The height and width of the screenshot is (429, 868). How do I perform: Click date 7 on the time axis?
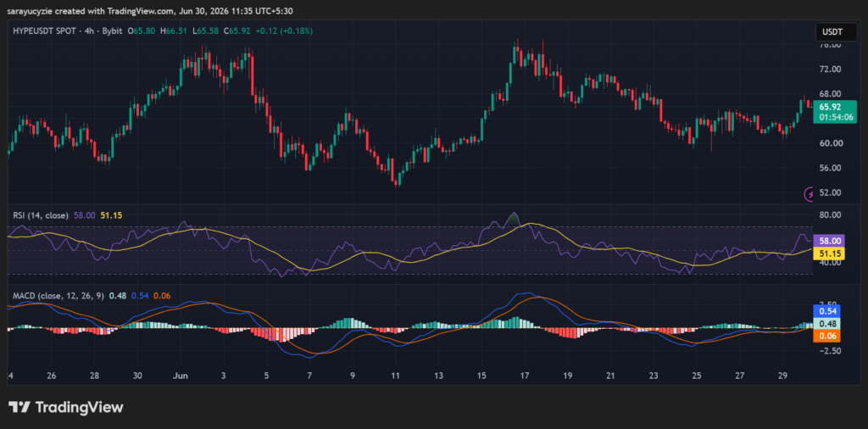309,376
